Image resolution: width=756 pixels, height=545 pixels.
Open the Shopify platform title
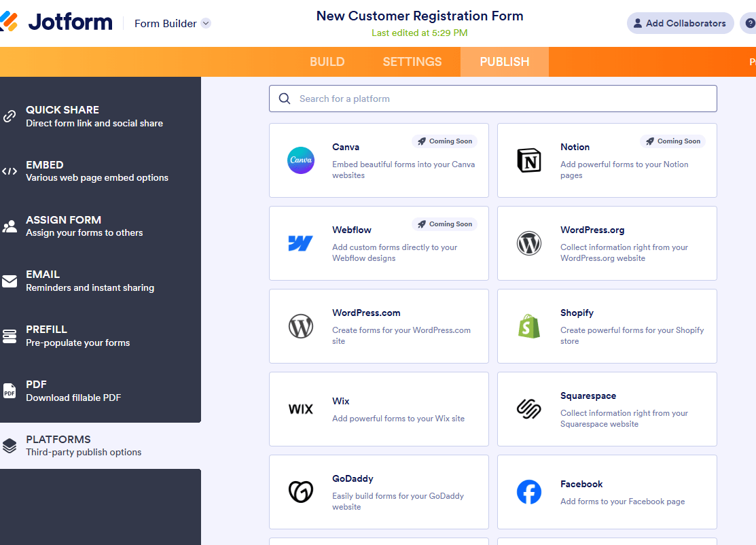(577, 313)
